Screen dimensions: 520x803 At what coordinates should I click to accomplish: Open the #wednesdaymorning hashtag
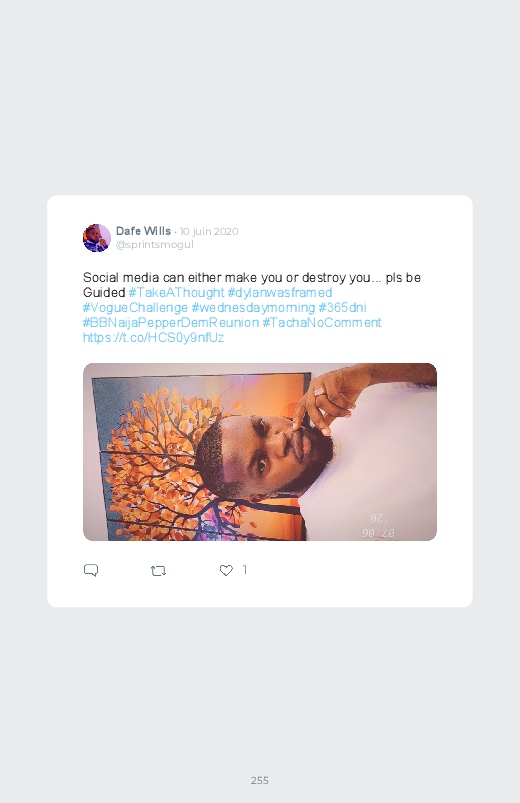point(253,308)
